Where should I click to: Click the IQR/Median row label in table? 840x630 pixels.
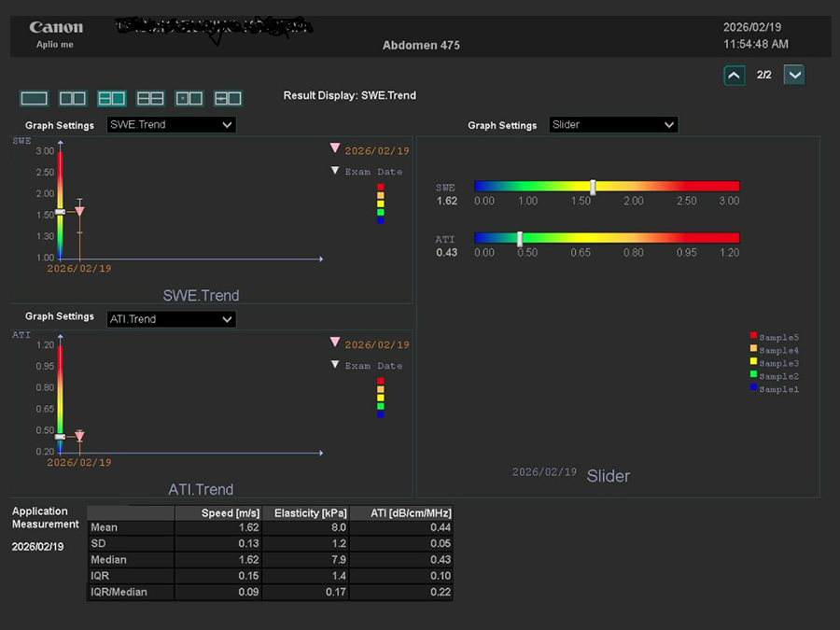pos(119,592)
